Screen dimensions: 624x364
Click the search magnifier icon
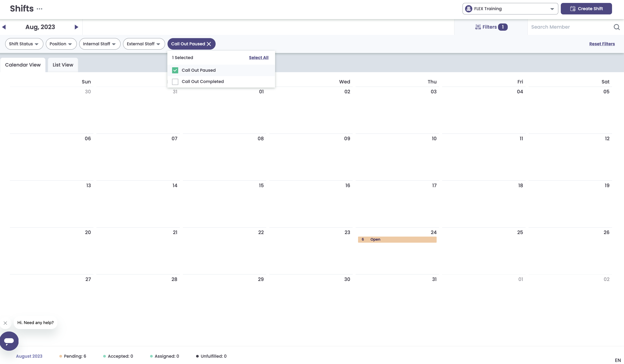617,27
